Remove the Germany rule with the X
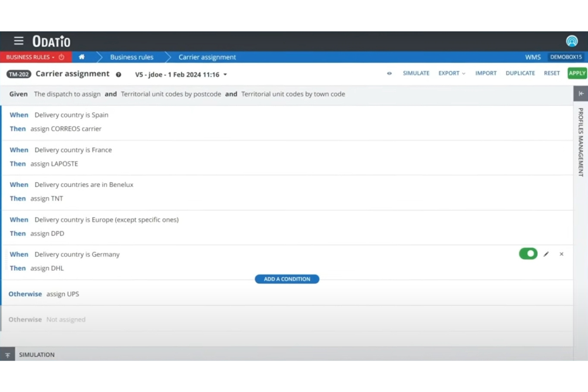Viewport: 588px width, 392px height. [561, 254]
